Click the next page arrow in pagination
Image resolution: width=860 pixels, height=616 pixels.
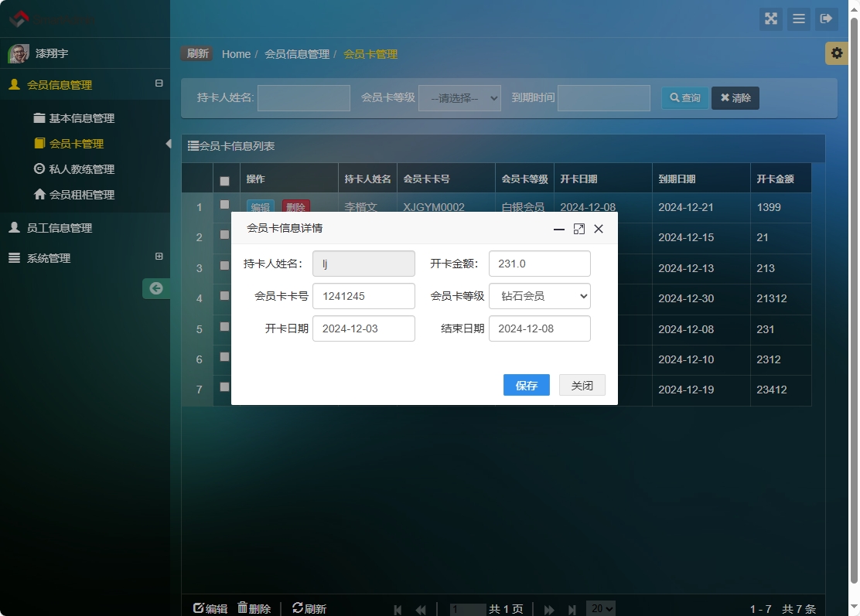click(x=549, y=608)
